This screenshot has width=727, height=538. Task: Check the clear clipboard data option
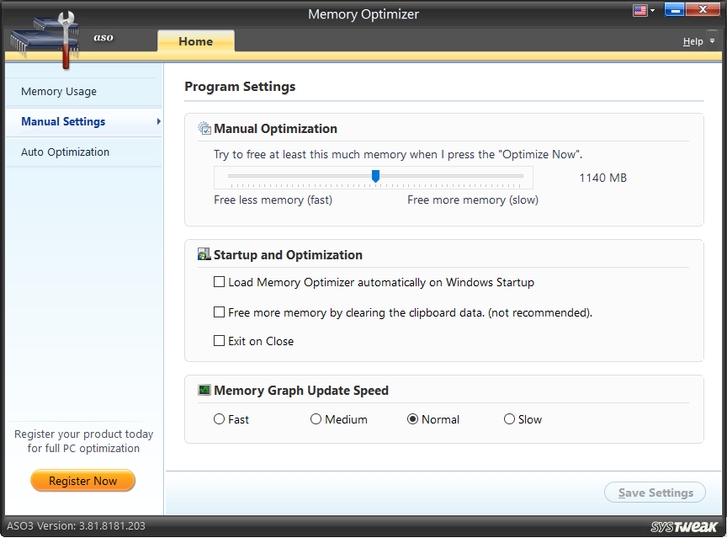tap(219, 312)
